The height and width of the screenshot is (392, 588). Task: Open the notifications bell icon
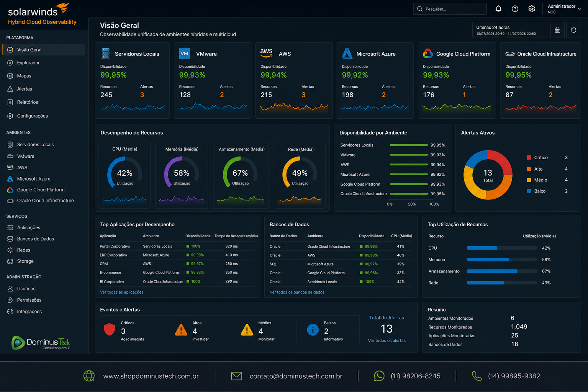pos(498,9)
